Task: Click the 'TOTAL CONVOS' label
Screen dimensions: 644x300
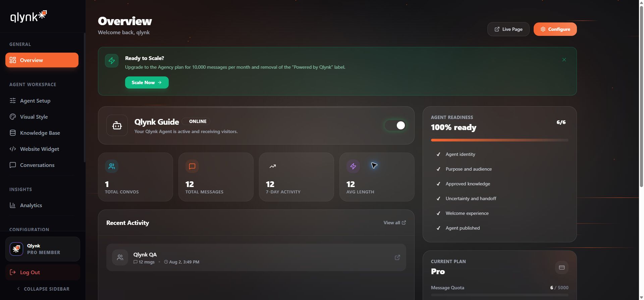Action: tap(122, 192)
